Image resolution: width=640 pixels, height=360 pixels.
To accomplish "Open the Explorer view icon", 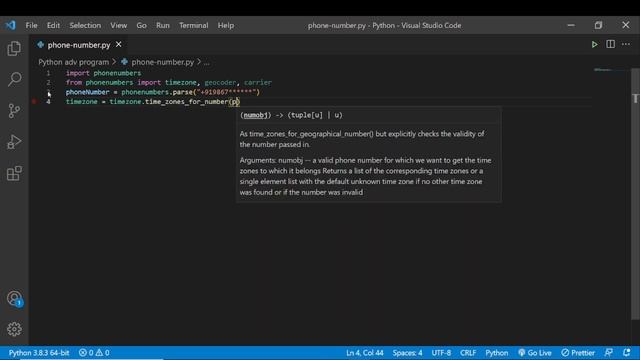I will point(14,49).
